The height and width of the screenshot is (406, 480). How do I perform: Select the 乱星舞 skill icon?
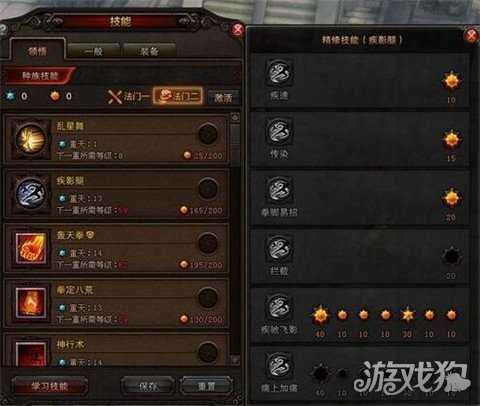30,138
